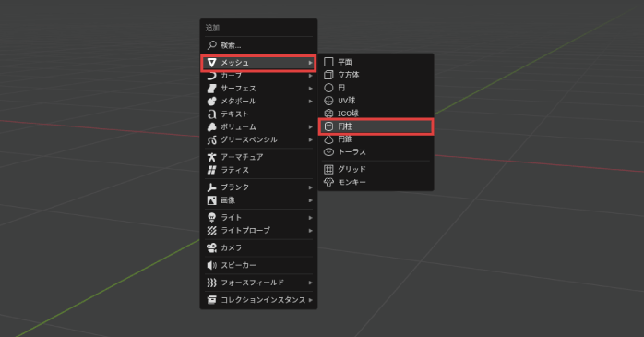Click the light probe icon

coord(212,231)
